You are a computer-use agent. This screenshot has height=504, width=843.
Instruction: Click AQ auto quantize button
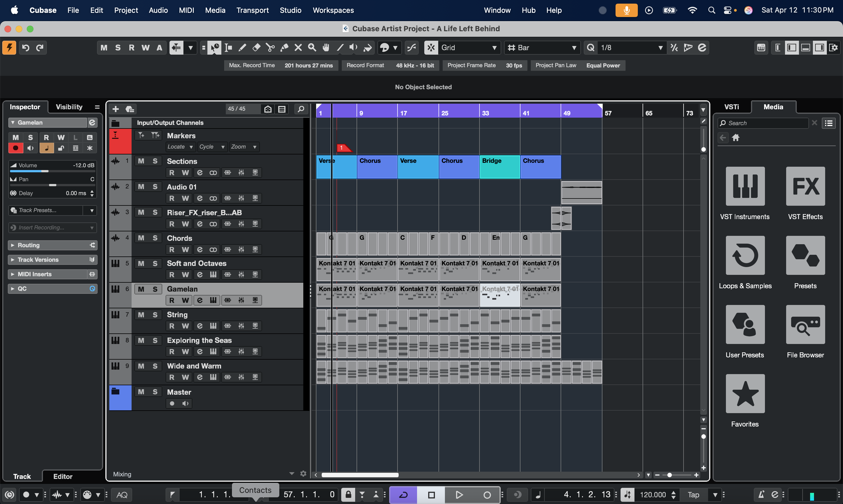click(122, 495)
